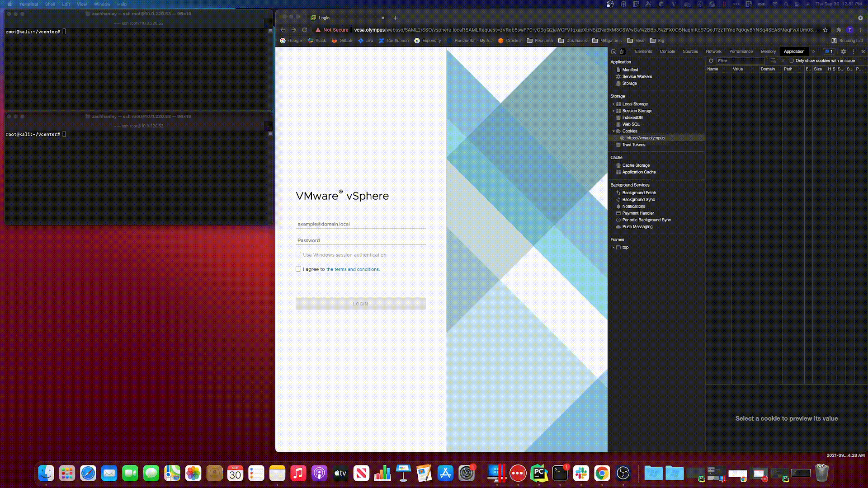Viewport: 868px width, 488px height.
Task: Open a new browser tab
Action: 396,18
